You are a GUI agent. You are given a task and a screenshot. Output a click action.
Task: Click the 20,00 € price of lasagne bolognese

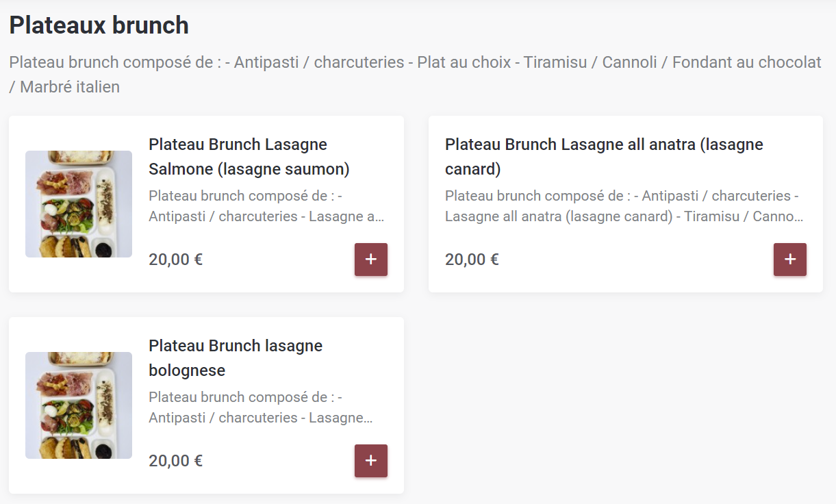click(x=175, y=461)
